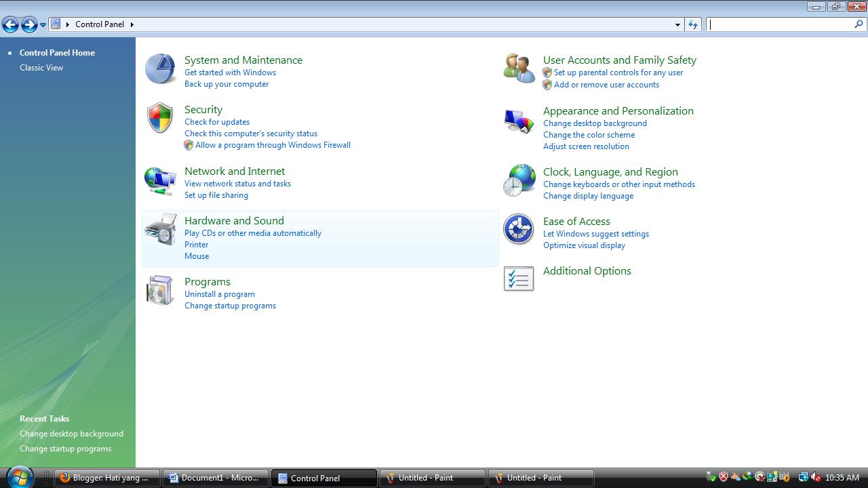Viewport: 868px width, 488px height.
Task: Open Check this computer's security status
Action: coord(251,134)
